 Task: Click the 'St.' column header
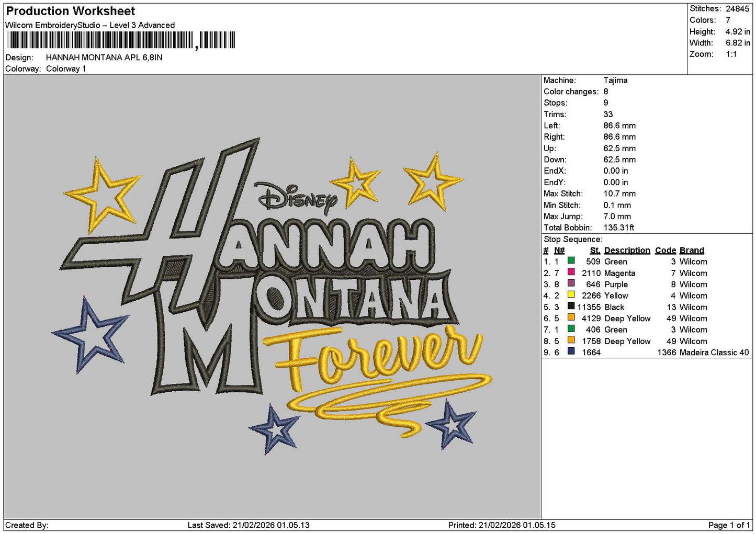click(x=595, y=251)
